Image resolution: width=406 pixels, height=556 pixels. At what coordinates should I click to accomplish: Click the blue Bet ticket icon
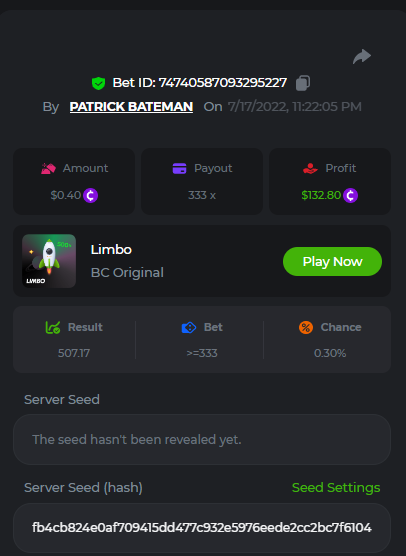click(x=189, y=327)
